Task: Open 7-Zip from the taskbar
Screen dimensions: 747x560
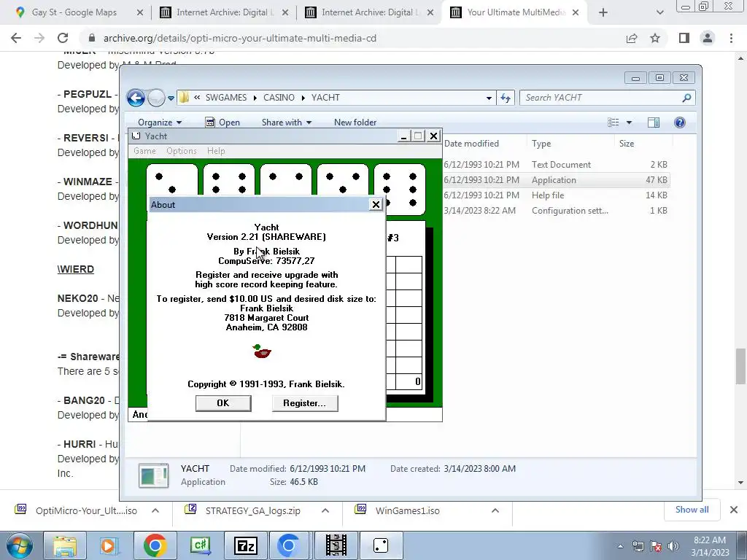Action: (246, 545)
